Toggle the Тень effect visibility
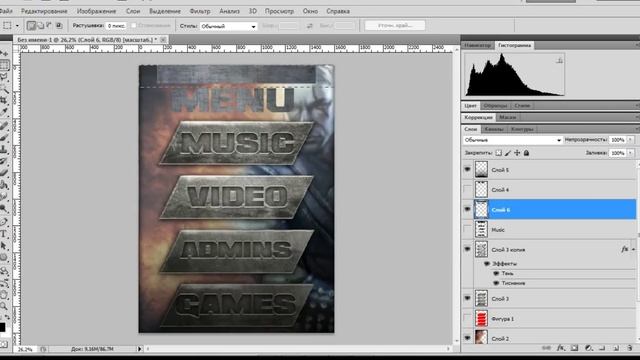 pos(496,273)
